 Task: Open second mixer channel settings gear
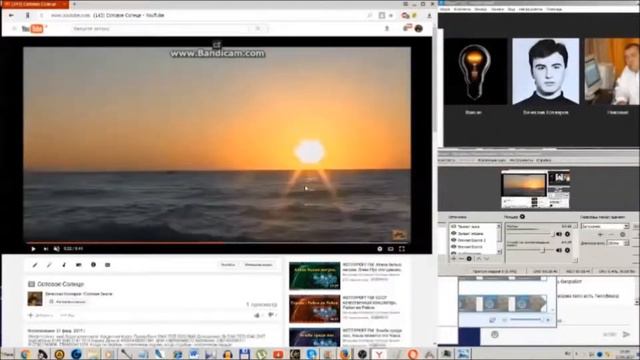(567, 250)
